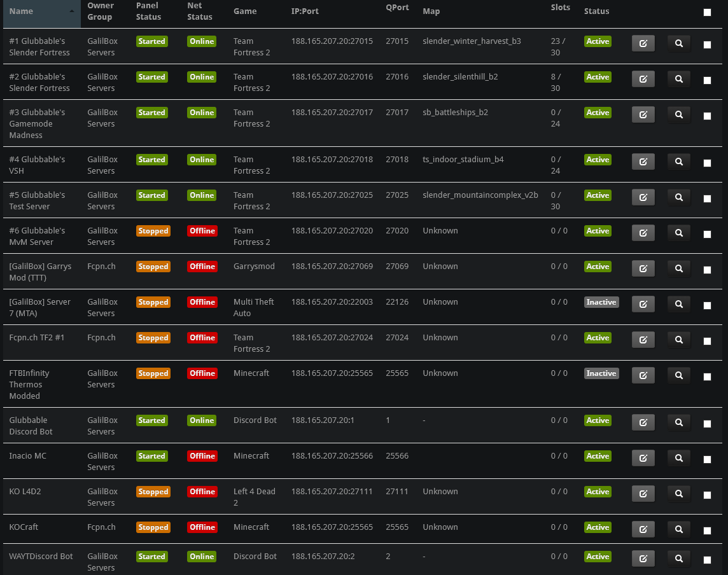View details of #3 Glubbable's Gamemode Madness
728x575 pixels.
pyautogui.click(x=679, y=114)
